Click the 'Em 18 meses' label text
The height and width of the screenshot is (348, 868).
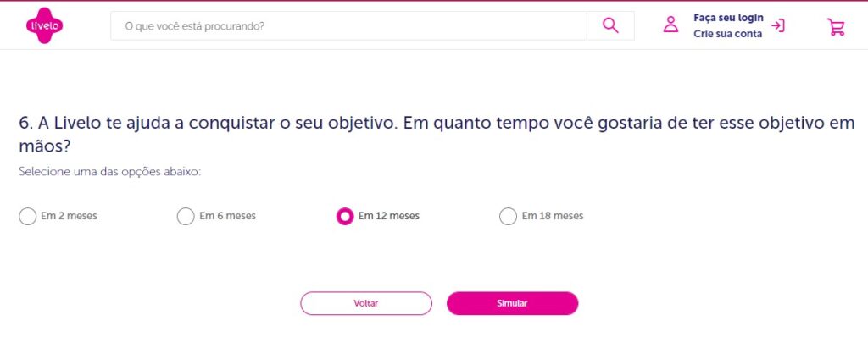point(552,216)
